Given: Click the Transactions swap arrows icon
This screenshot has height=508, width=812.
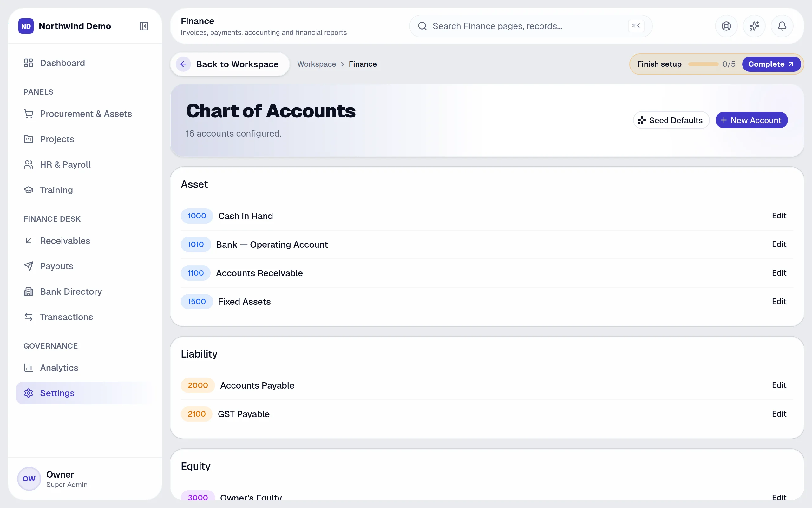Looking at the screenshot, I should 29,317.
